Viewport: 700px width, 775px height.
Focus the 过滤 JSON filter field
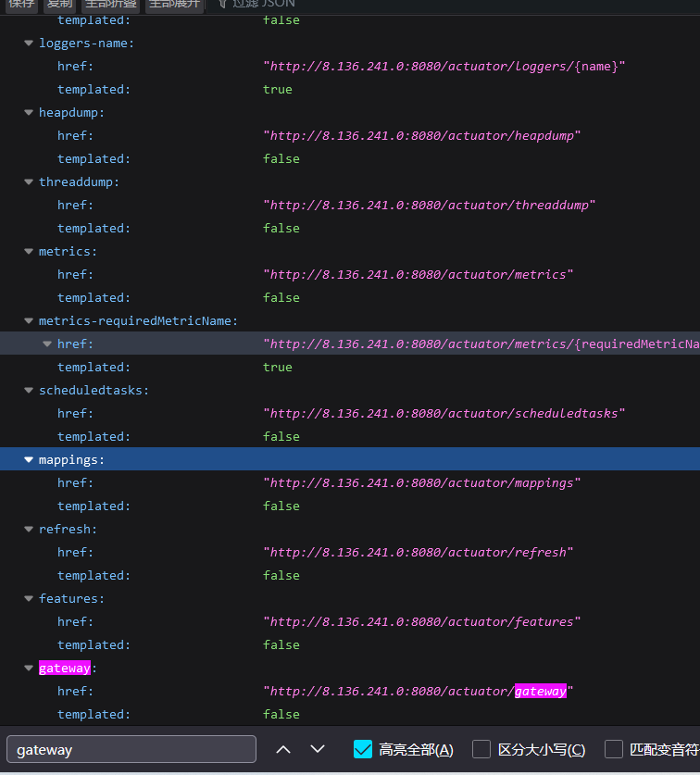tap(264, 4)
